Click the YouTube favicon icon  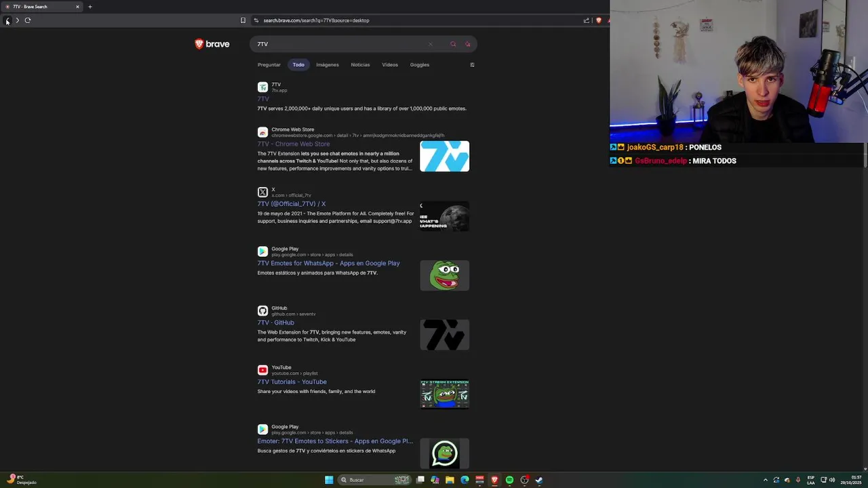[x=262, y=370]
